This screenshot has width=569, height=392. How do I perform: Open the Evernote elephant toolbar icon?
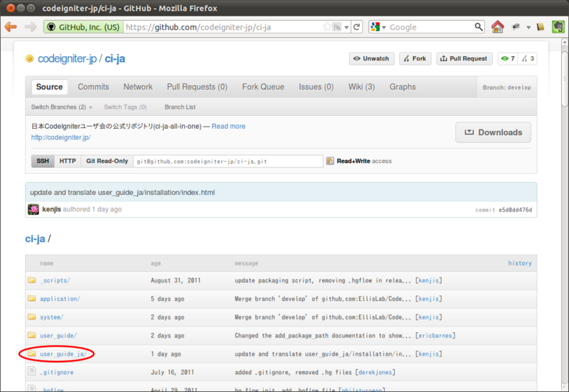[x=558, y=27]
